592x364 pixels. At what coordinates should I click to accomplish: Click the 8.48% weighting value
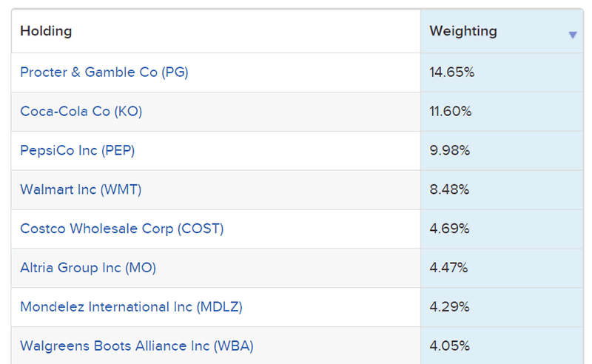(x=450, y=189)
